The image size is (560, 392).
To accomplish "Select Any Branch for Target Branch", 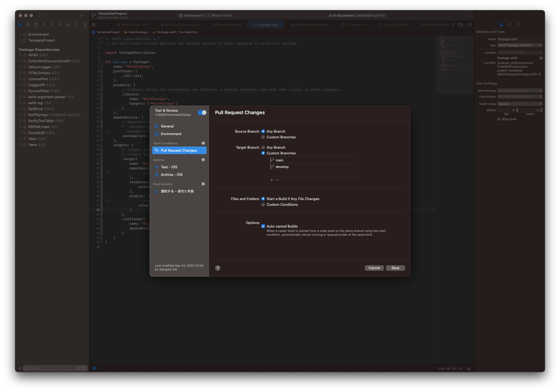I will pos(263,147).
